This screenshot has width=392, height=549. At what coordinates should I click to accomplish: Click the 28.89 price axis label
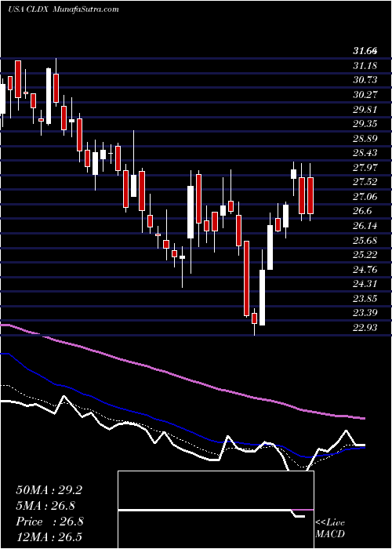(x=365, y=138)
